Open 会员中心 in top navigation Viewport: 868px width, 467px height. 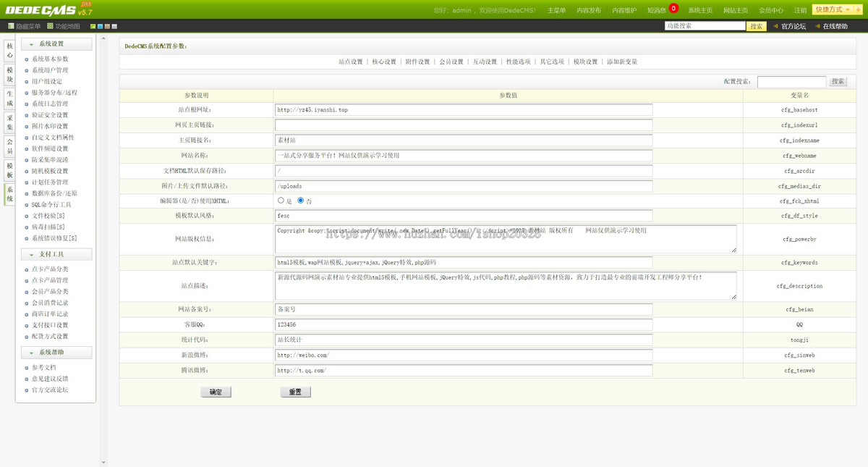[x=771, y=10]
